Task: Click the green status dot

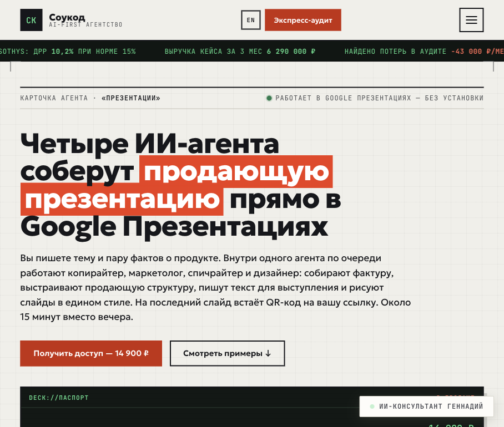Action: [269, 98]
